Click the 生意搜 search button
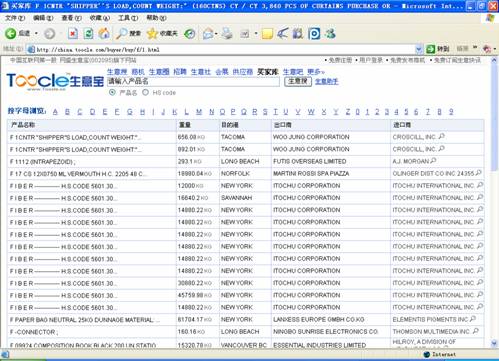 click(298, 81)
